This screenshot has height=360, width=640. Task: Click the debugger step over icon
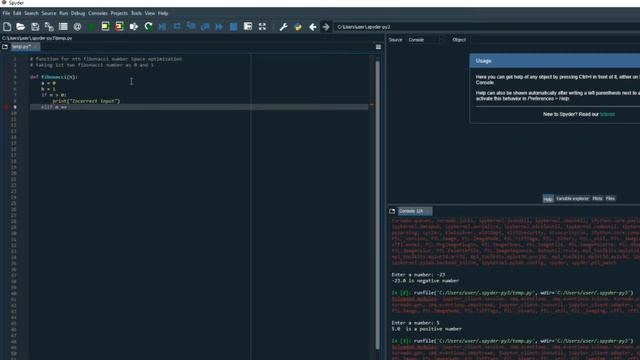tap(177, 27)
